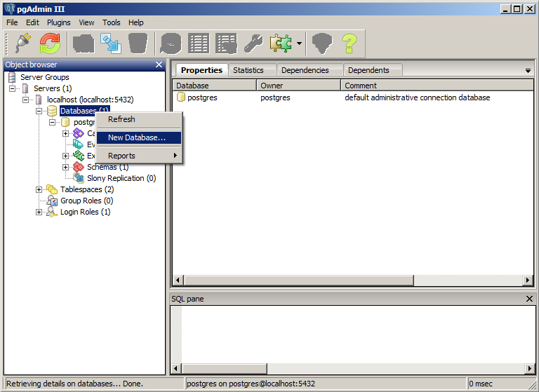Click the view data grid icon
This screenshot has height=392, width=539.
(199, 43)
